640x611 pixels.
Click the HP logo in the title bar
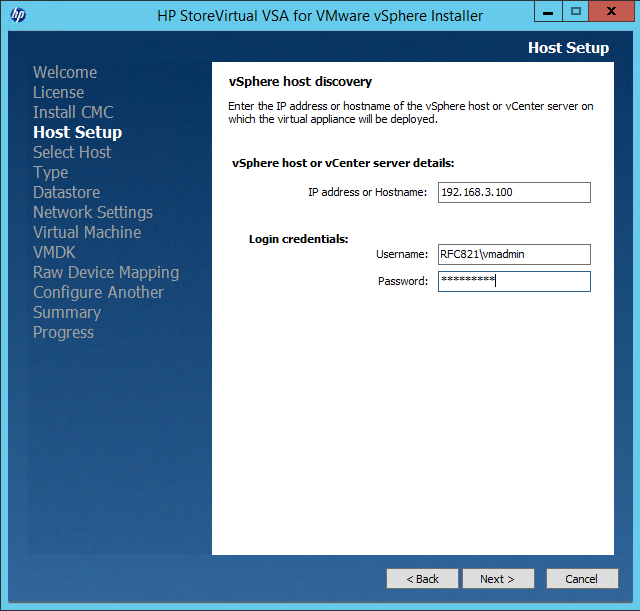pyautogui.click(x=18, y=15)
